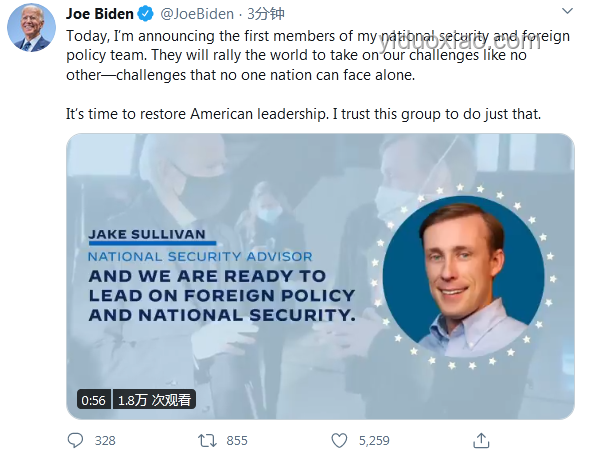The image size is (590, 459).
Task: Open the share upload icon
Action: pos(481,440)
